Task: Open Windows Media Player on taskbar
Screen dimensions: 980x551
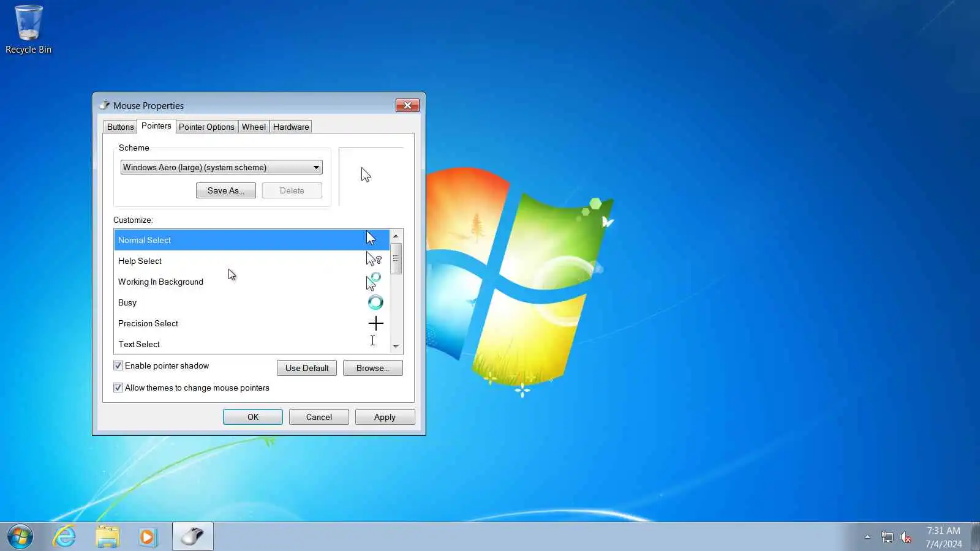Action: click(148, 537)
